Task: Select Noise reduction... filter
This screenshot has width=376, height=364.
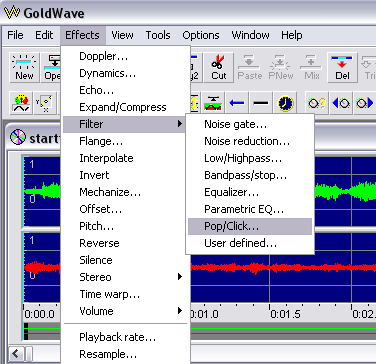Action: [250, 141]
